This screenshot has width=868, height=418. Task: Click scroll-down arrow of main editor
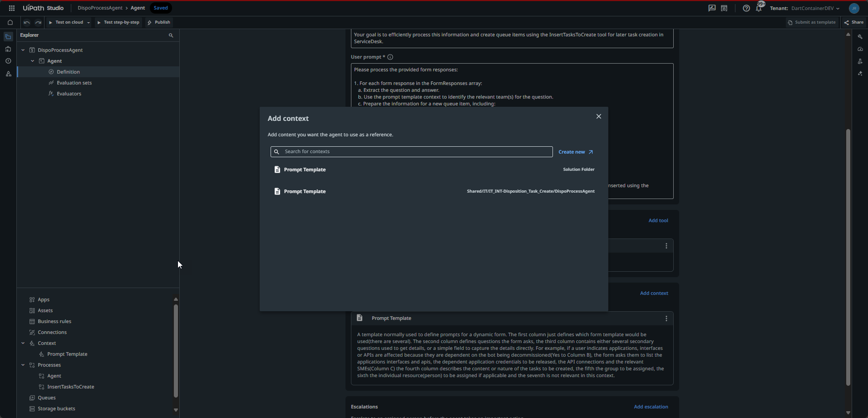(x=848, y=413)
